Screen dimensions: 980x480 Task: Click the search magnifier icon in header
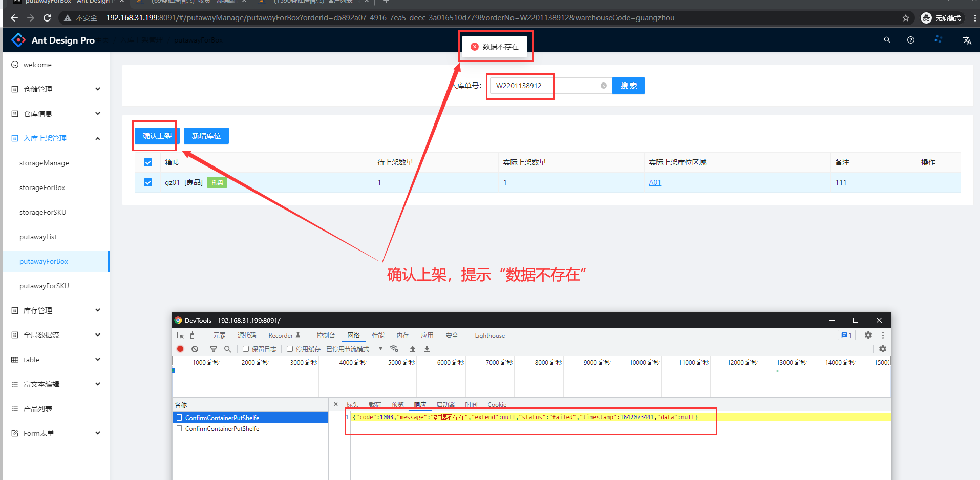[x=887, y=40]
